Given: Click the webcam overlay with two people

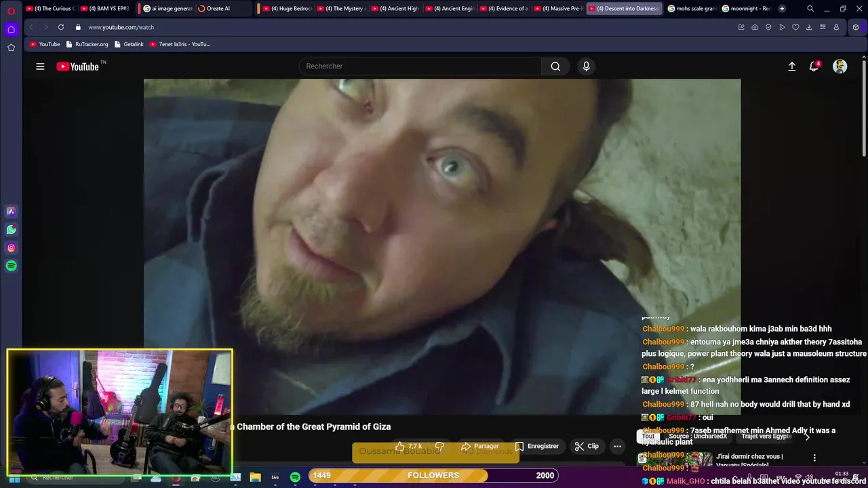Looking at the screenshot, I should 119,412.
